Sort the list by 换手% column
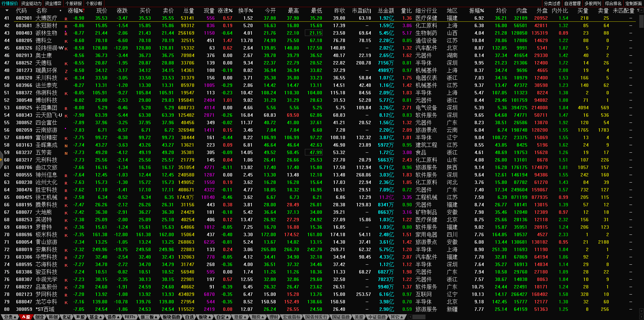 click(x=245, y=11)
